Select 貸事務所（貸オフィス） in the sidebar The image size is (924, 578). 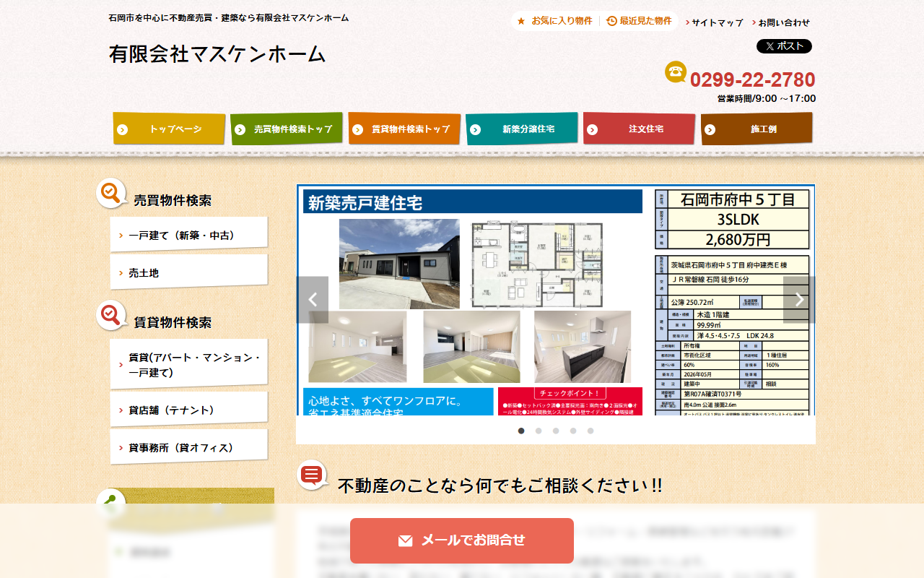tap(189, 447)
